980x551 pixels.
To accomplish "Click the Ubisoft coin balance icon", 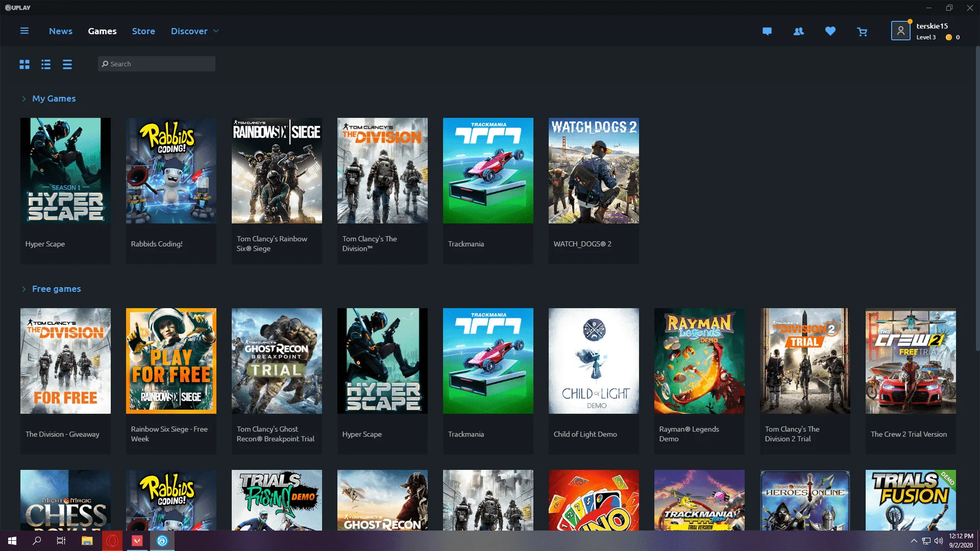I will coord(949,37).
